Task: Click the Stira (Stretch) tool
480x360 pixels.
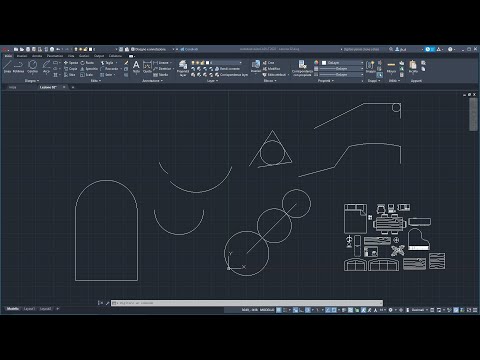Action: coord(70,75)
